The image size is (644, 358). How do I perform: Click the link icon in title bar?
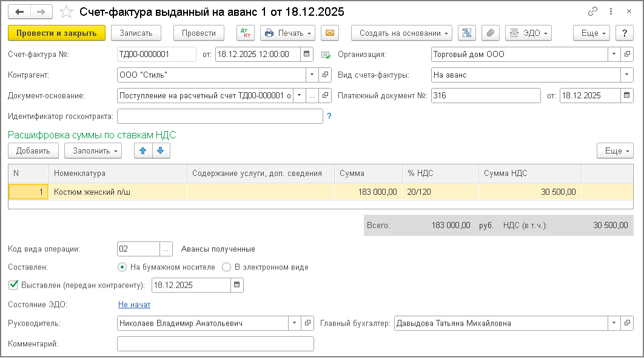(x=592, y=12)
